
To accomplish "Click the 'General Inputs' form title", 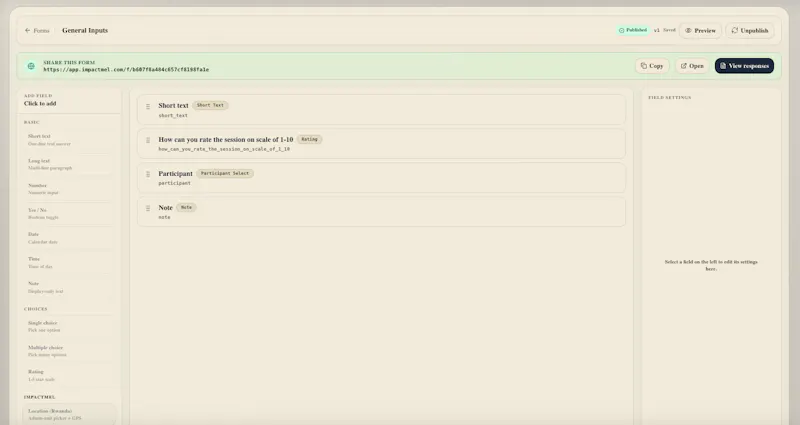I will 85,31.
